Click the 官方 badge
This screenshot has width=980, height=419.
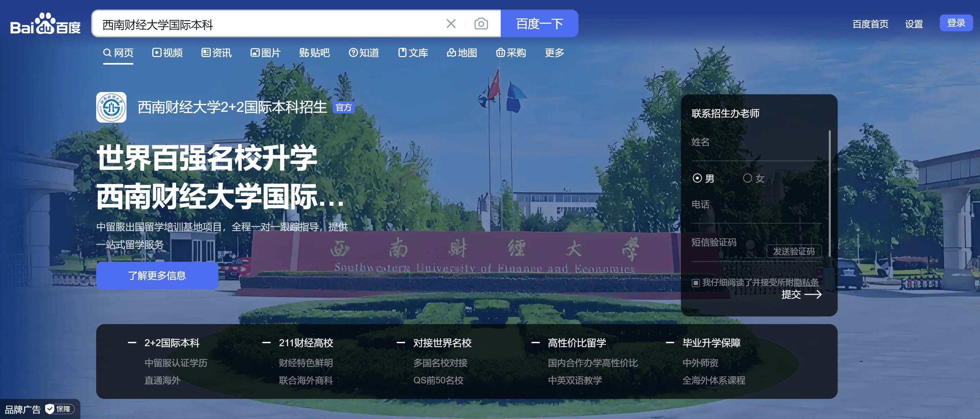coord(344,107)
